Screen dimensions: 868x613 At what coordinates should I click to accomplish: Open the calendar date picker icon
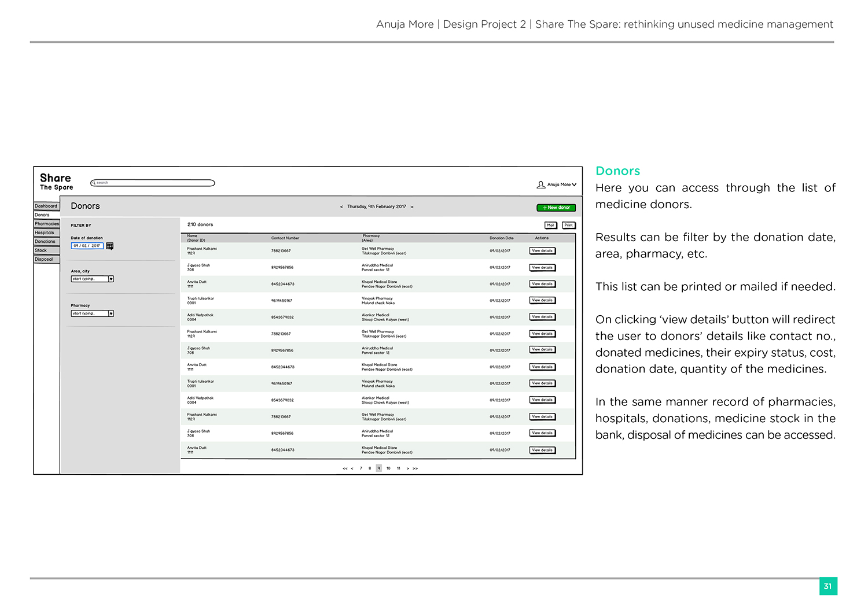[110, 246]
